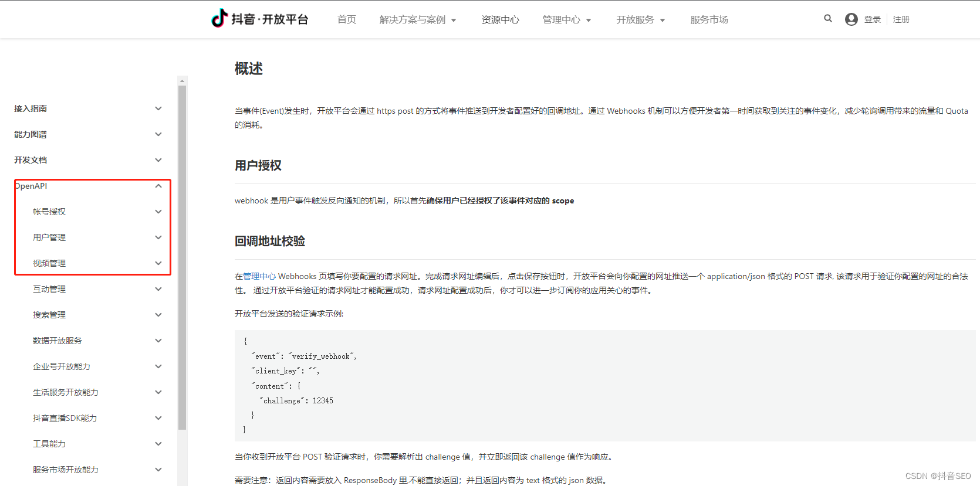Collapse the OpenAPI section chevron
The width and height of the screenshot is (980, 486).
point(158,186)
